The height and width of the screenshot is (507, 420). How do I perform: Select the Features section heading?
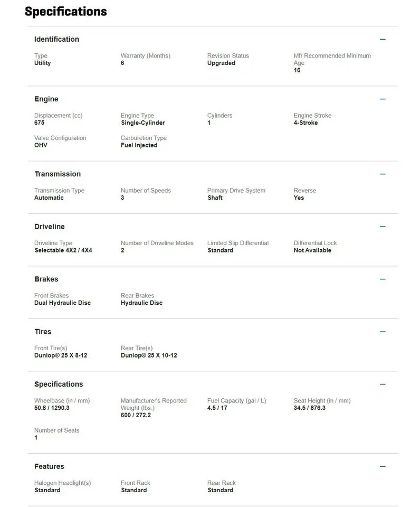coord(49,467)
